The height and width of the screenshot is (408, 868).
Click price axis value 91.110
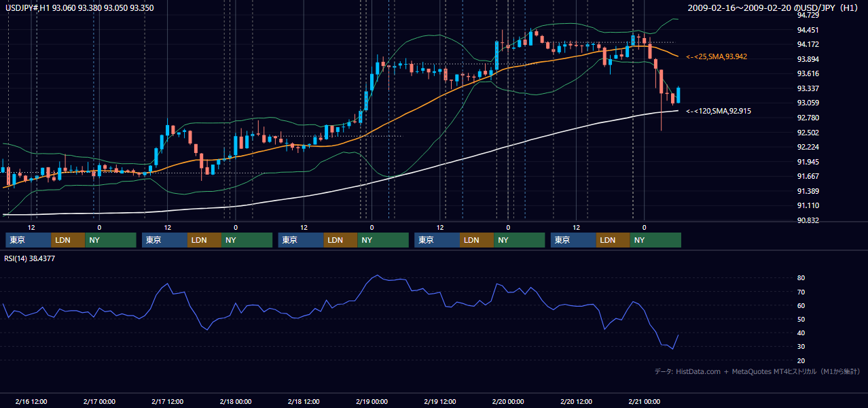808,205
